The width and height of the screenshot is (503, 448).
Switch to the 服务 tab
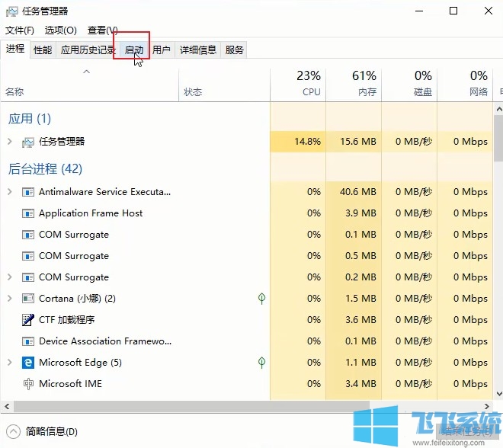point(234,50)
